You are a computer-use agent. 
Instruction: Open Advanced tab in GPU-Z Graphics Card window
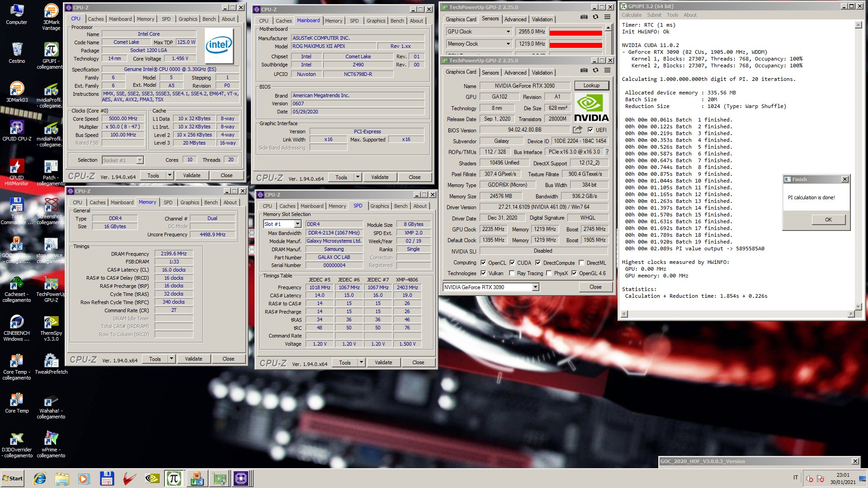(x=515, y=73)
